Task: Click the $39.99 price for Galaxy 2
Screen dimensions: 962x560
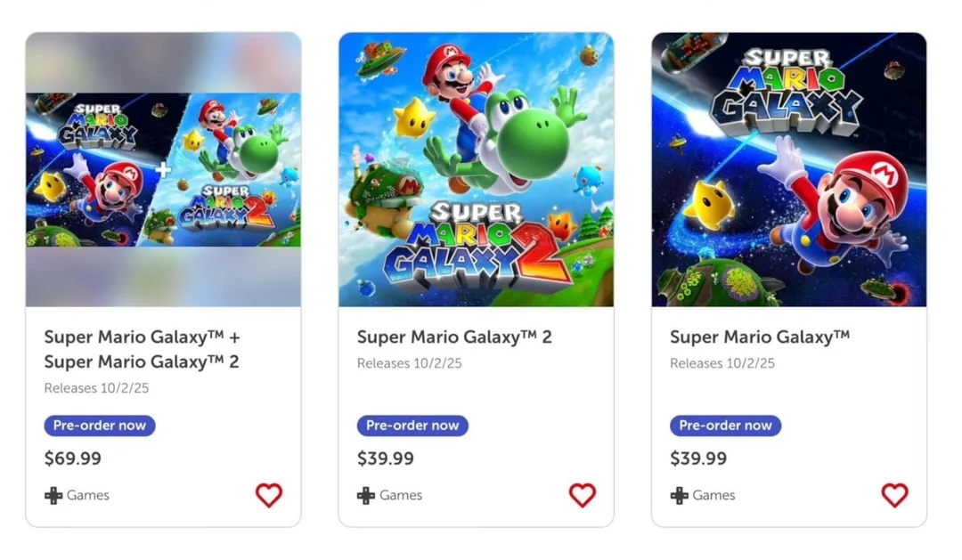Action: click(x=386, y=459)
